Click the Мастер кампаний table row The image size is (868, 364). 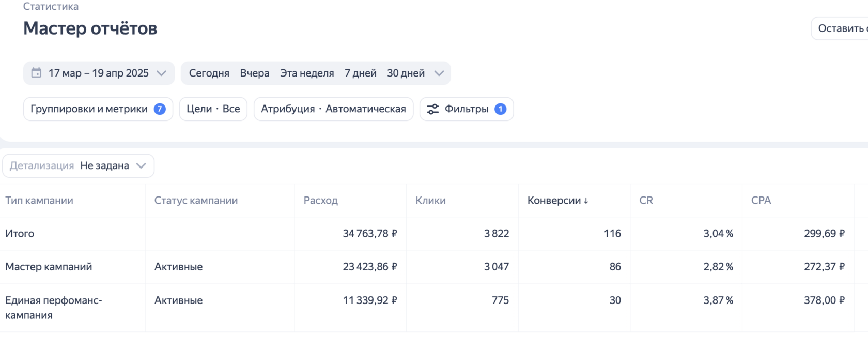click(49, 267)
